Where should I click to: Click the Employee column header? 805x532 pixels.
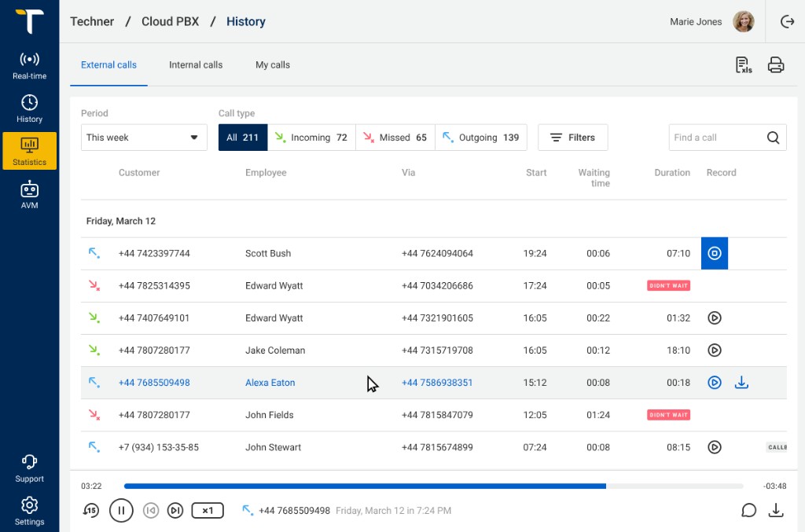266,173
